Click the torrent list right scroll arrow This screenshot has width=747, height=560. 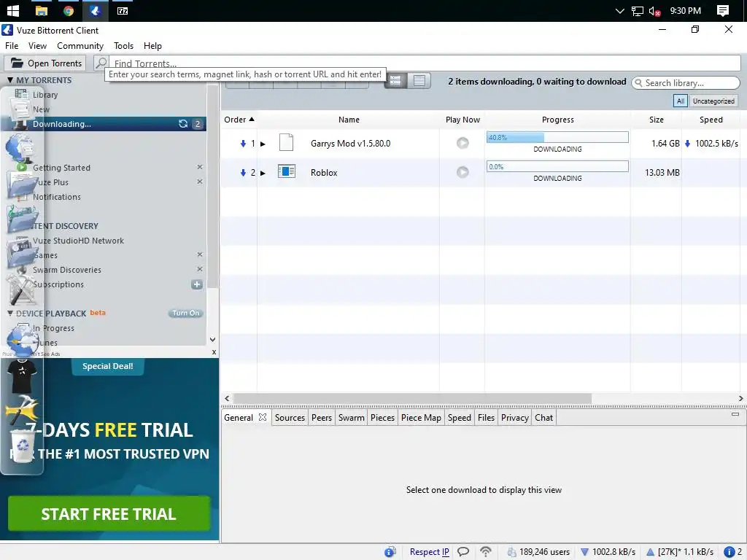[x=741, y=398]
